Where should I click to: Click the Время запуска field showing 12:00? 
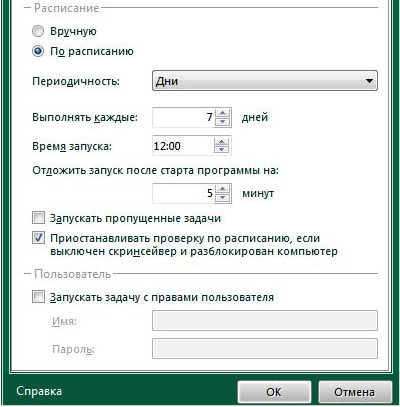tap(183, 146)
